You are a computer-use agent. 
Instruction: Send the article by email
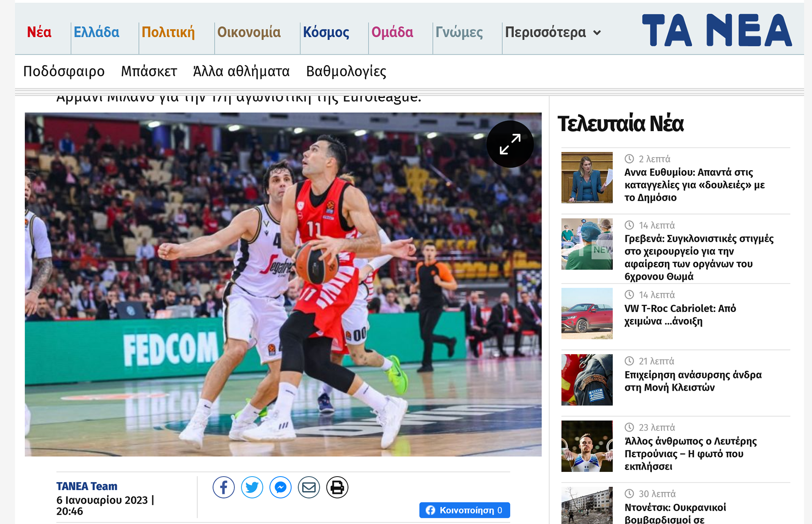(309, 488)
